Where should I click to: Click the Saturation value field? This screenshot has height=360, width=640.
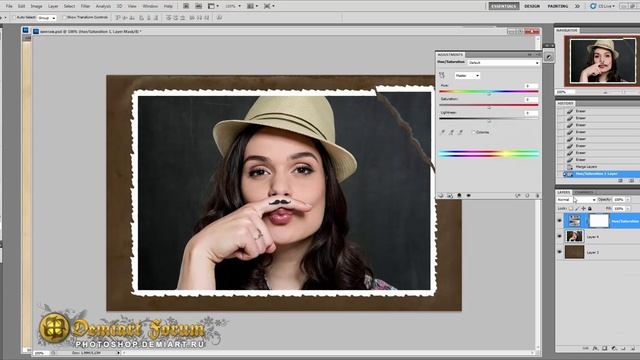[x=531, y=99]
